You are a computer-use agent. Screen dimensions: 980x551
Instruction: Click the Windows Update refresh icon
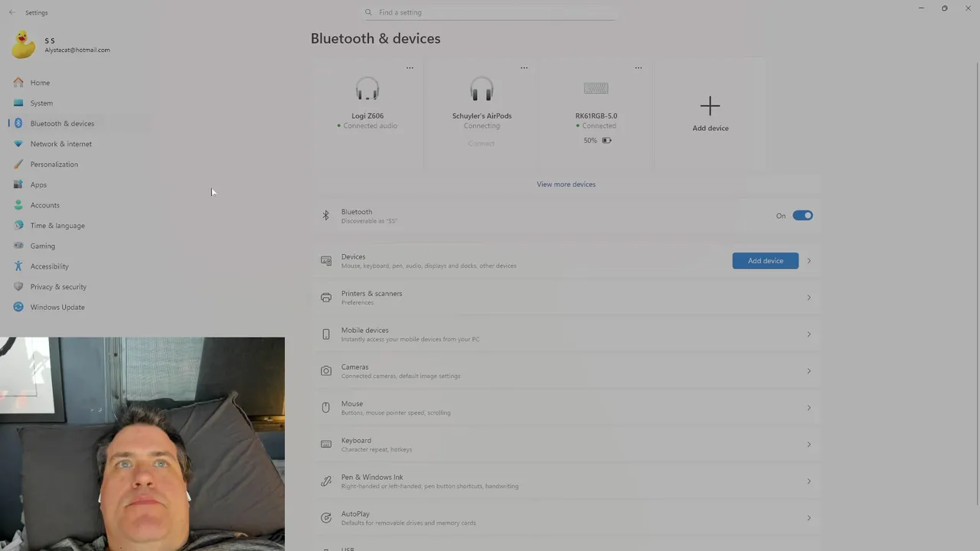point(18,307)
